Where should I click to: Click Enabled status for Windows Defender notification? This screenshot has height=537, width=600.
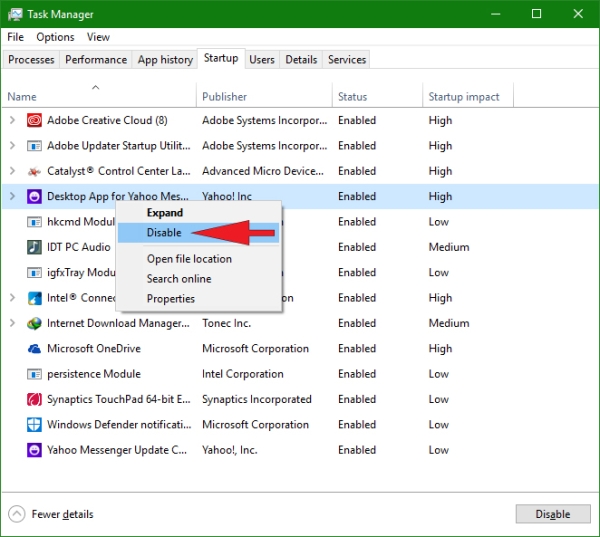point(357,425)
